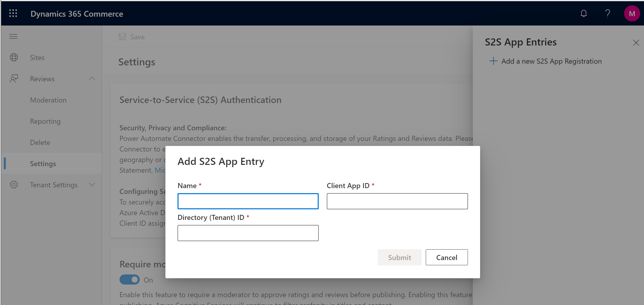Open the hamburger menu in top-left
The width and height of the screenshot is (644, 305).
click(x=14, y=37)
